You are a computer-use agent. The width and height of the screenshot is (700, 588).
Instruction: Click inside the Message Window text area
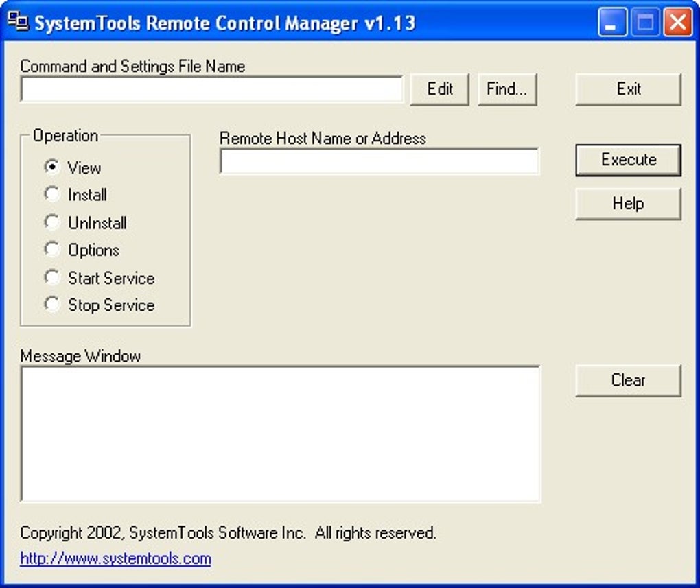(281, 434)
